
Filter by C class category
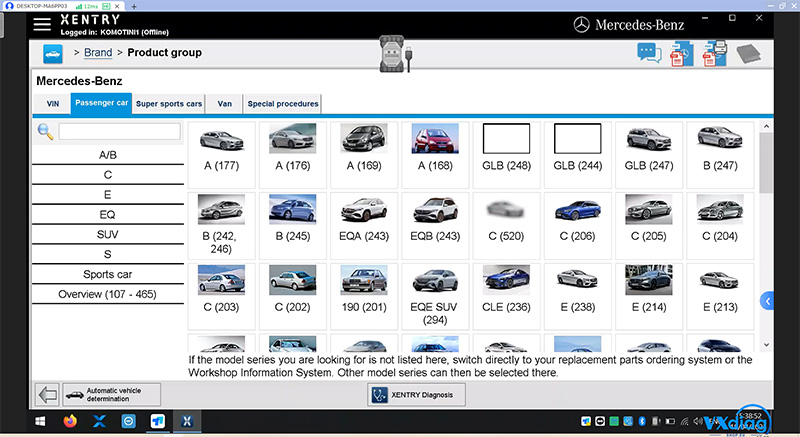(x=108, y=175)
